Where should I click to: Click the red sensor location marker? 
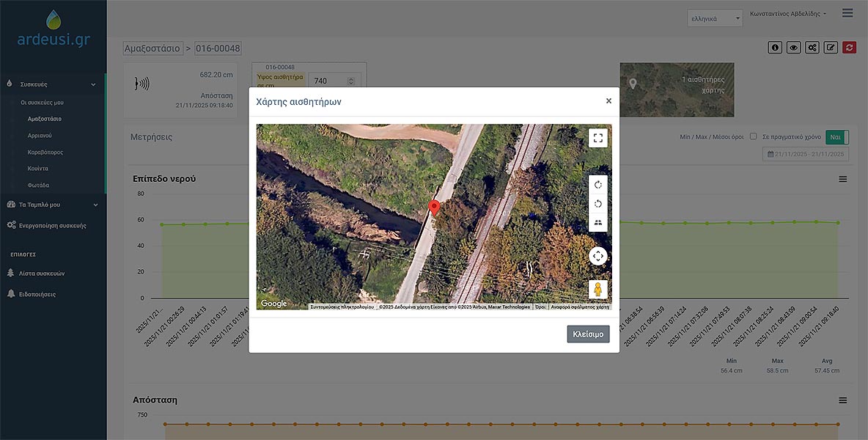[434, 208]
